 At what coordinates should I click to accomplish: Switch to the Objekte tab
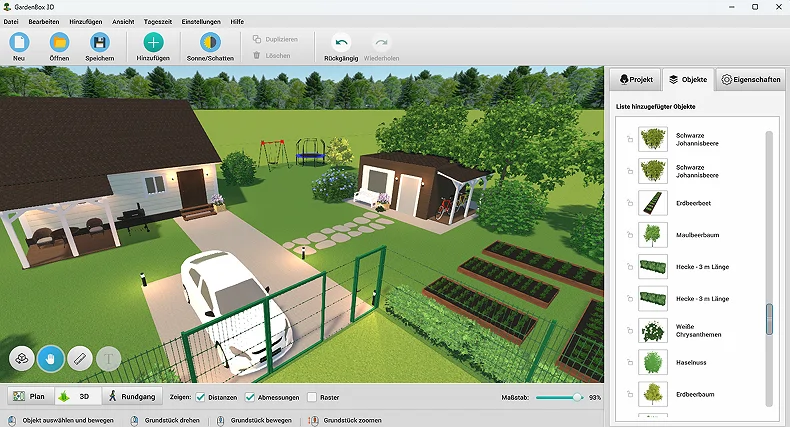[688, 80]
